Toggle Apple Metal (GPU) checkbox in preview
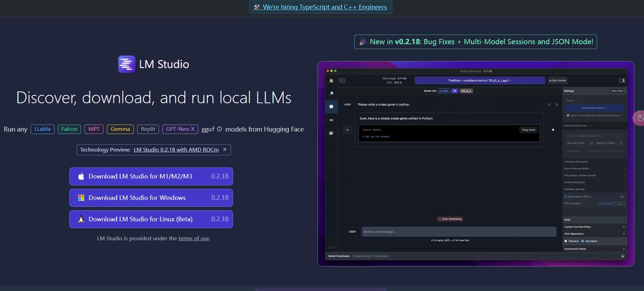The width and height of the screenshot is (644, 291). [x=566, y=197]
